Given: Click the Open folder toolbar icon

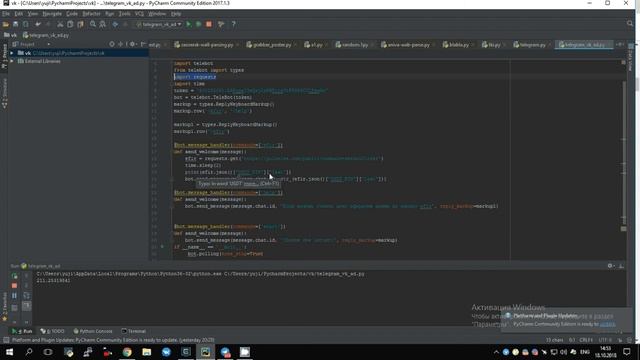Looking at the screenshot, I should point(6,24).
